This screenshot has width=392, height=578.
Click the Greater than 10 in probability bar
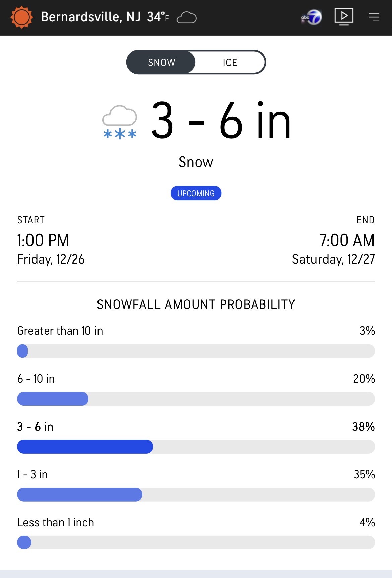click(x=196, y=351)
